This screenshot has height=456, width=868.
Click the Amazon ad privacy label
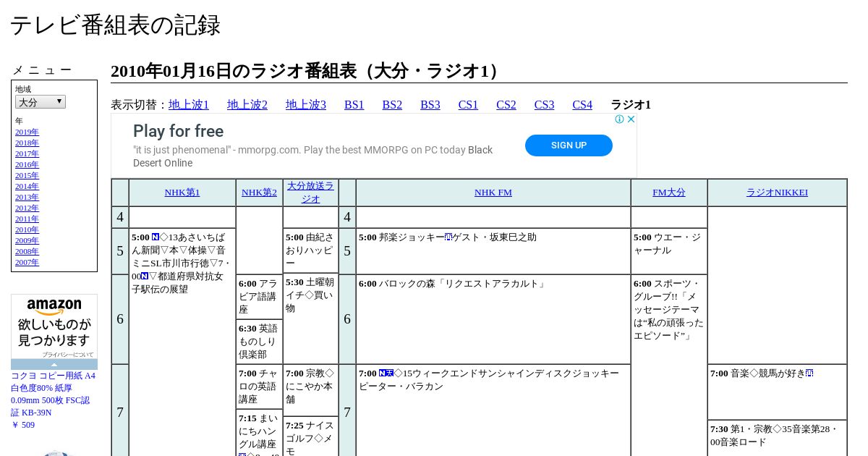point(67,355)
